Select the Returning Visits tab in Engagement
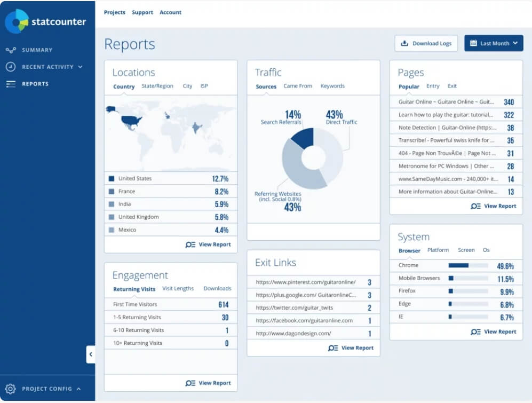The height and width of the screenshot is (403, 532). [x=134, y=289]
